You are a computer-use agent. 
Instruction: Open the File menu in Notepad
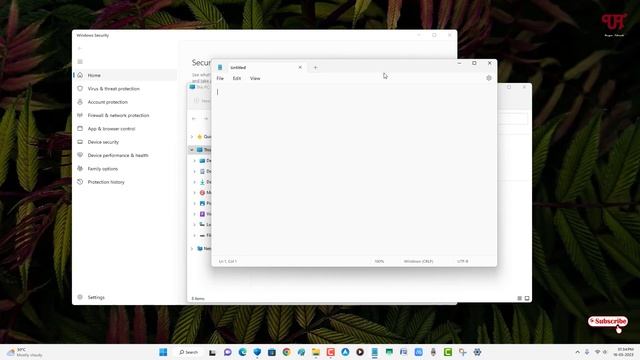click(220, 78)
